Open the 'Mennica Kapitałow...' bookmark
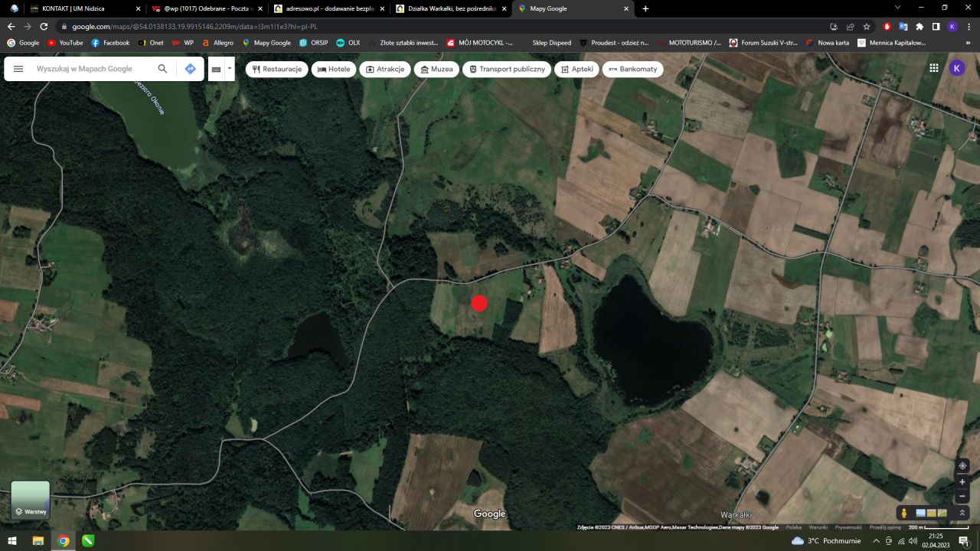Screen dimensions: 980x551 pyautogui.click(x=892, y=43)
